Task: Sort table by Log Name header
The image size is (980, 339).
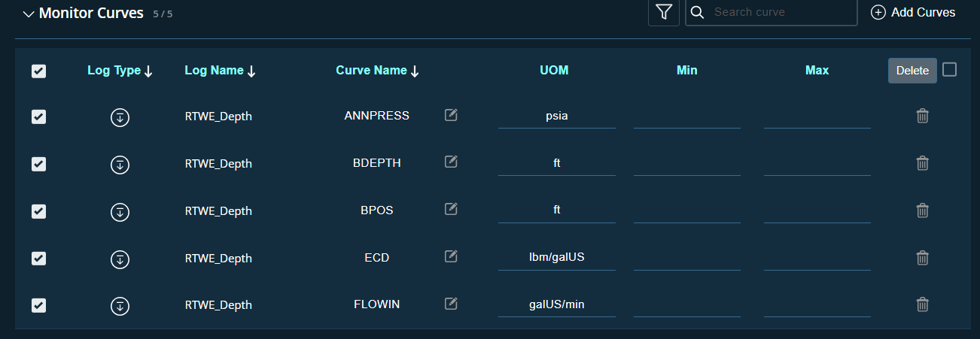Action: point(220,71)
